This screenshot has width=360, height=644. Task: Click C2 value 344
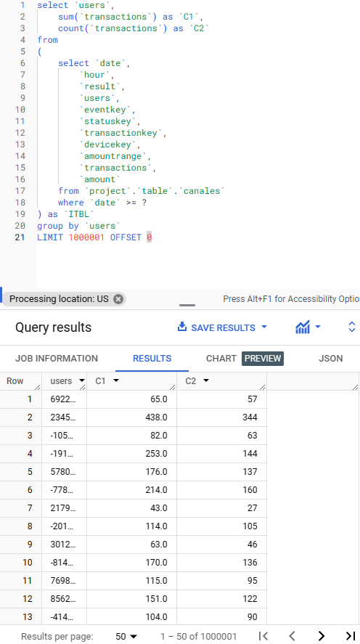(x=250, y=417)
